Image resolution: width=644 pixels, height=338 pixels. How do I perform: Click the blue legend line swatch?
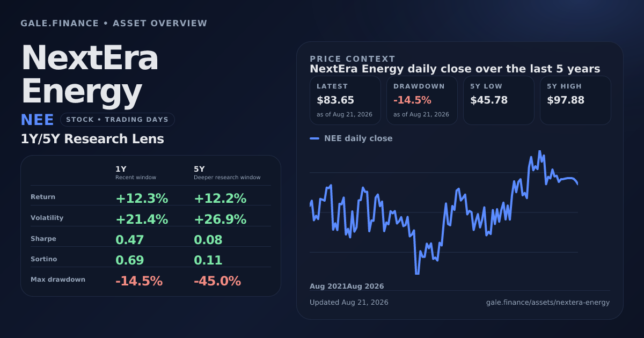pyautogui.click(x=314, y=138)
